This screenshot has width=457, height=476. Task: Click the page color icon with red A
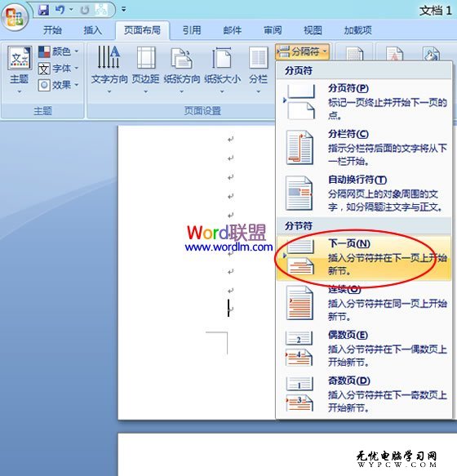coord(394,54)
